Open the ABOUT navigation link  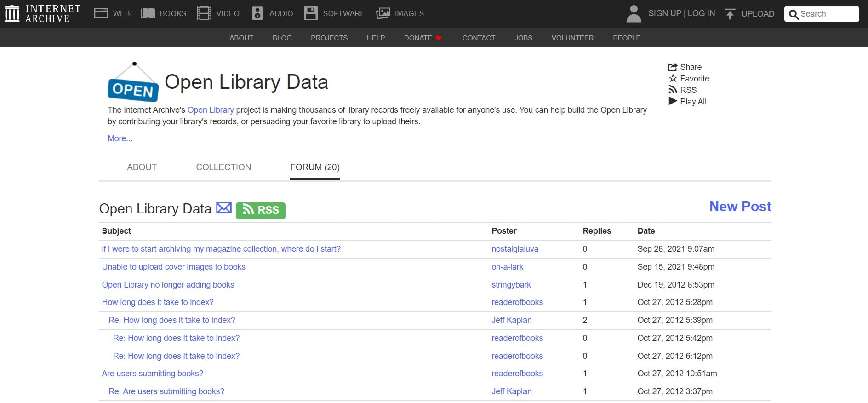click(x=241, y=38)
